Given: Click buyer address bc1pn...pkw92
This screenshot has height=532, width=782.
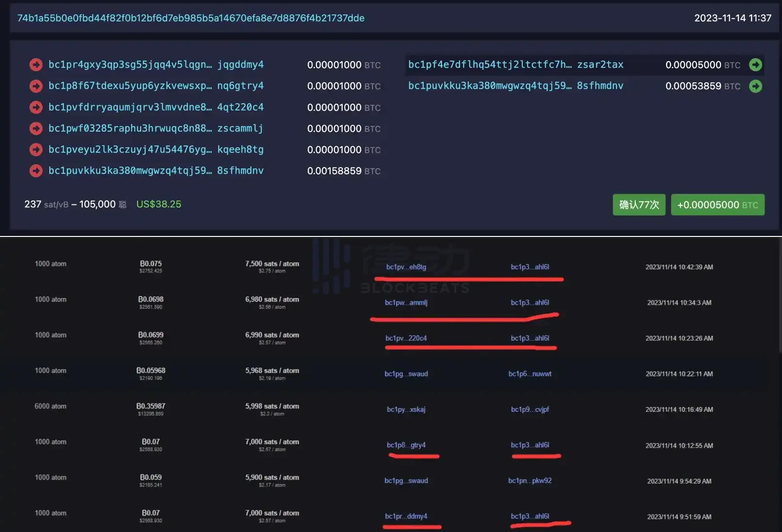Looking at the screenshot, I should (x=530, y=481).
